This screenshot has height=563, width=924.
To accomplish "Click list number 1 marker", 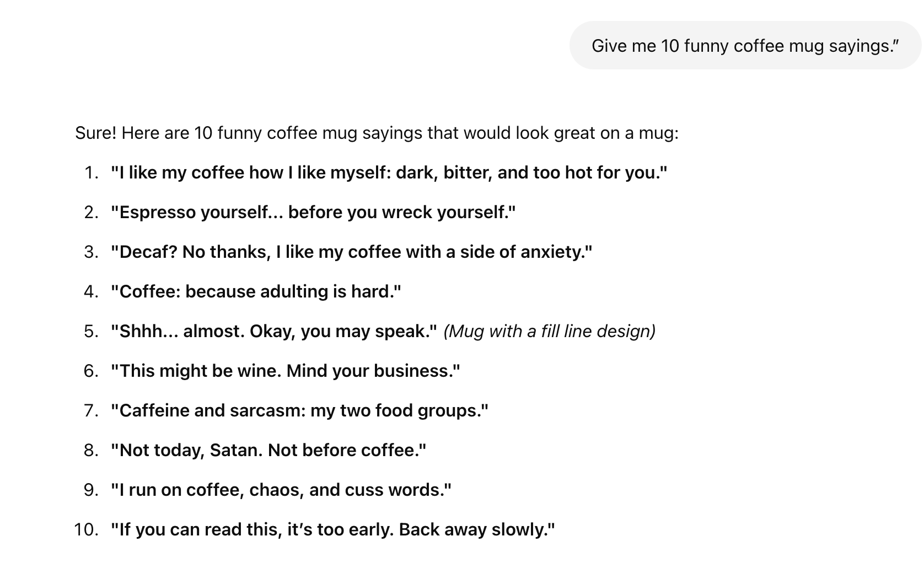I will [x=92, y=173].
